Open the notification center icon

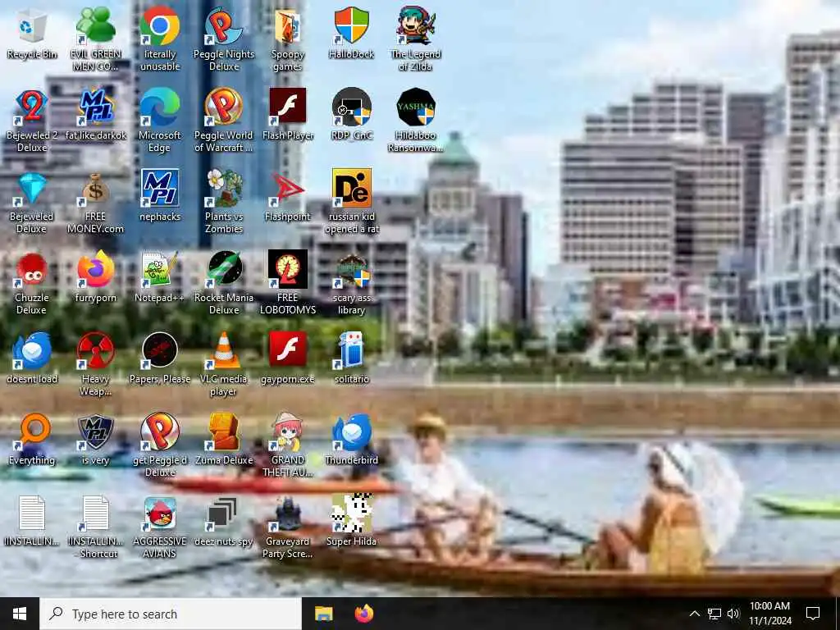coord(813,614)
